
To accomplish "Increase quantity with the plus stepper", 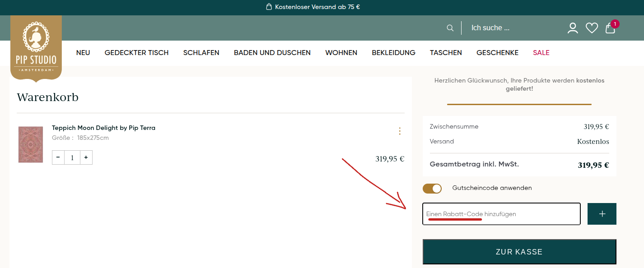I will pos(86,157).
